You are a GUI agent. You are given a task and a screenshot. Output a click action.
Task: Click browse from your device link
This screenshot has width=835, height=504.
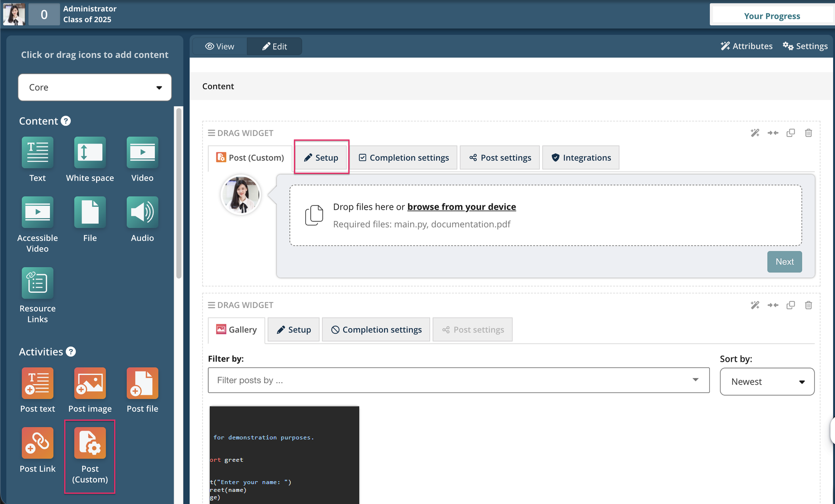(461, 207)
